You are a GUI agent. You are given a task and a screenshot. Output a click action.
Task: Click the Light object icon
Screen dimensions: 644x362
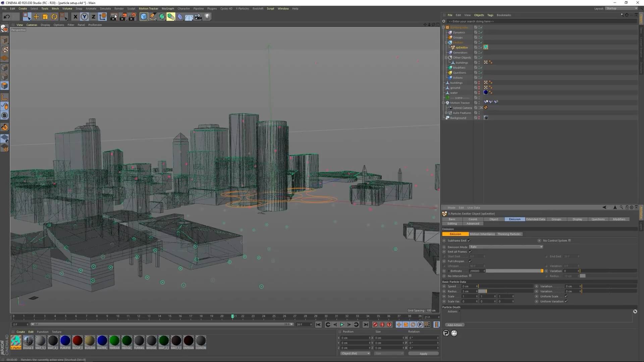(x=207, y=16)
